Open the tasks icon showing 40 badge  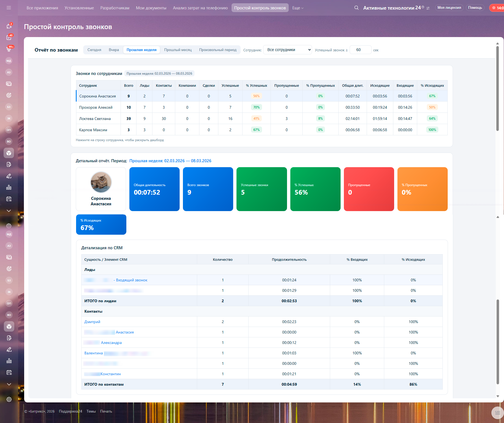point(9,38)
